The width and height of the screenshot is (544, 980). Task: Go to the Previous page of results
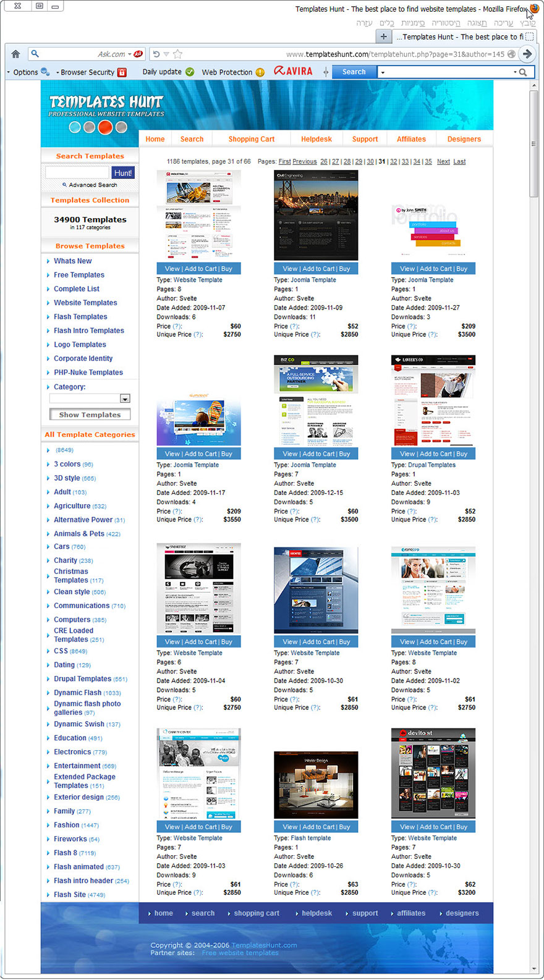click(305, 162)
